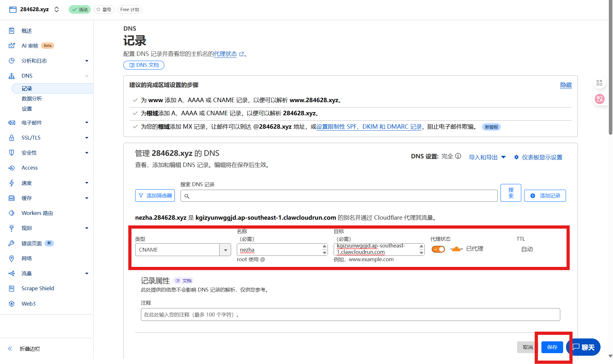This screenshot has width=613, height=364.
Task: Open the DNS 文档 link button
Action: pos(144,65)
